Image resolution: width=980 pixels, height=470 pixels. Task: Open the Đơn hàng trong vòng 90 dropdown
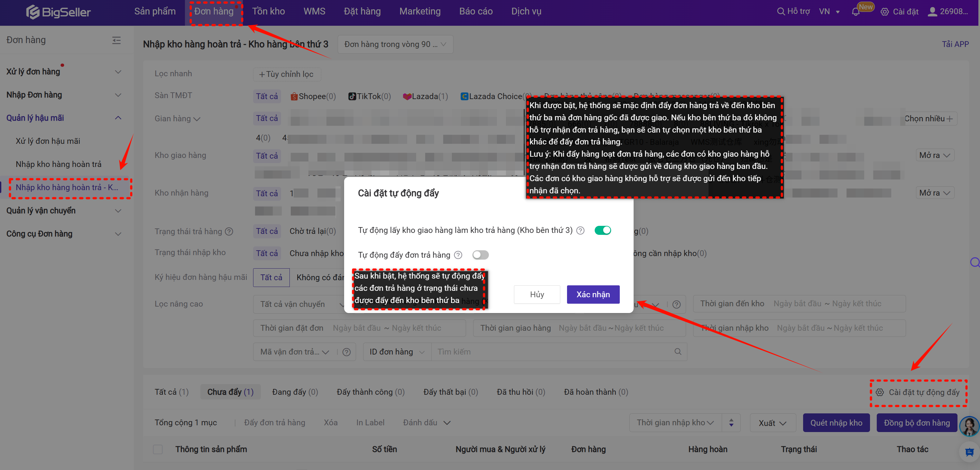pos(395,44)
